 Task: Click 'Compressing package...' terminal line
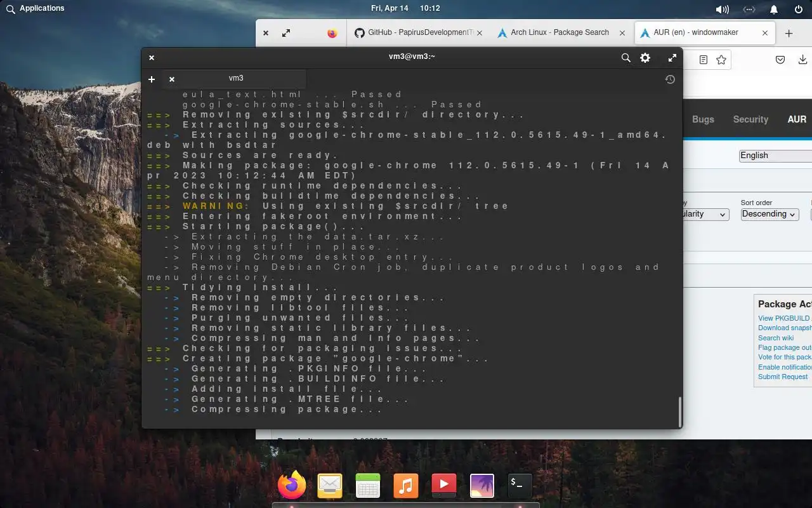coord(287,410)
